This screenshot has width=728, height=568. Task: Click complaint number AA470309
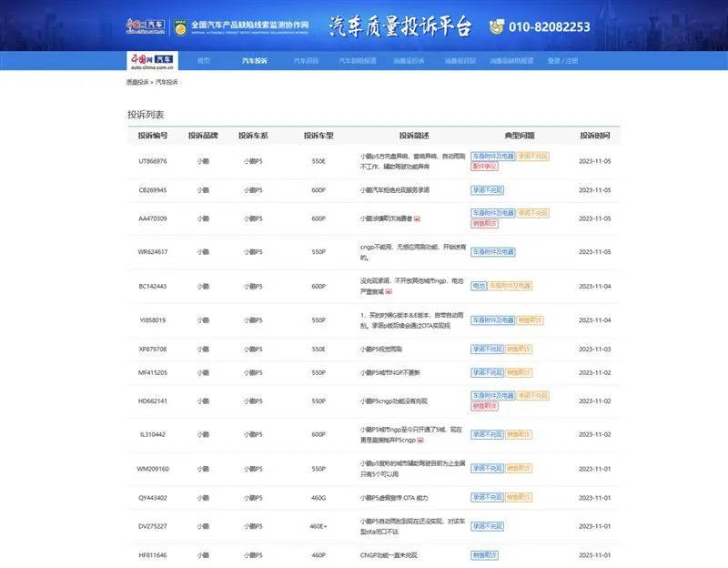(x=153, y=218)
